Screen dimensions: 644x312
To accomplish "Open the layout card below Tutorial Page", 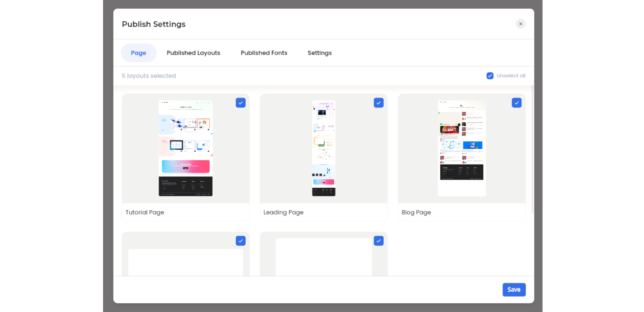I will pyautogui.click(x=186, y=254).
